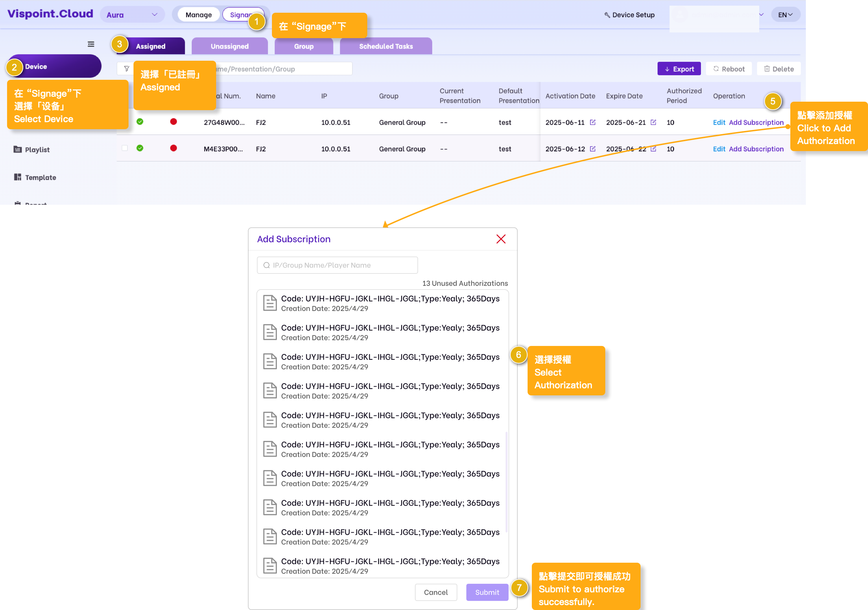Click the Template sidebar icon
The height and width of the screenshot is (610, 868).
[x=17, y=177]
